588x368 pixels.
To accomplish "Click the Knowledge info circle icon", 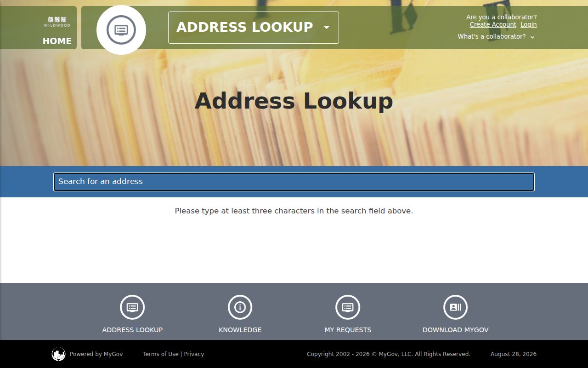I will click(x=240, y=307).
